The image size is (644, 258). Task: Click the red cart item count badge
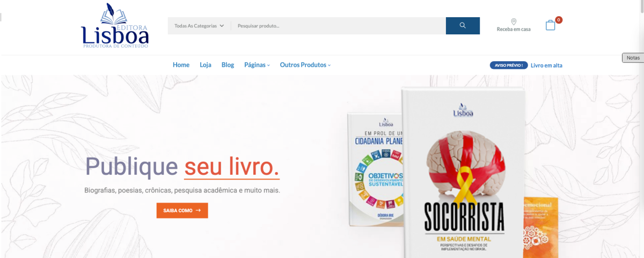tap(559, 20)
